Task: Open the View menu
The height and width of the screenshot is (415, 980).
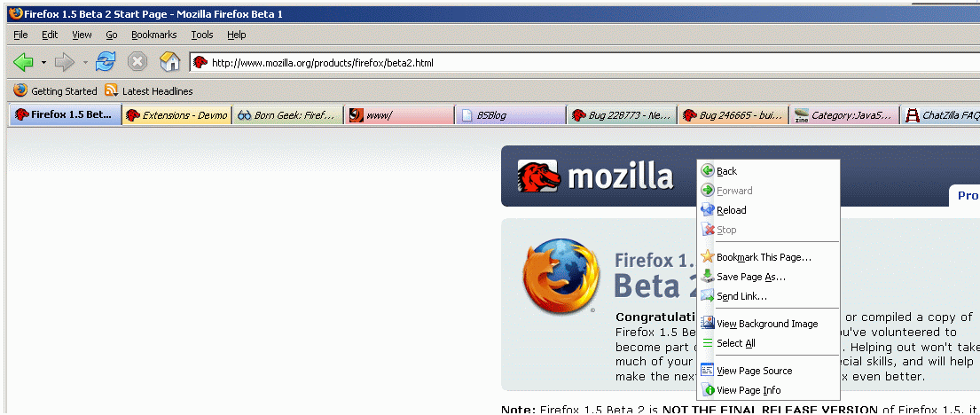Action: pos(82,35)
